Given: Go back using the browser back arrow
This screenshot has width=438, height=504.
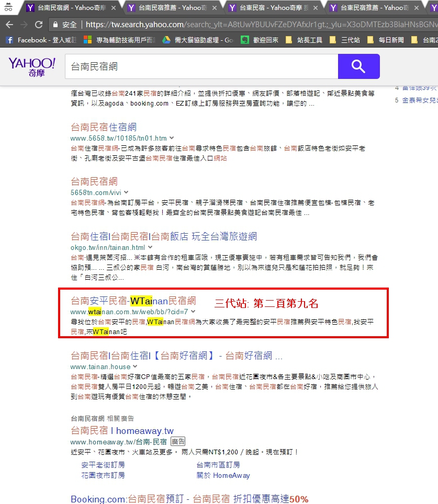Looking at the screenshot, I should 9,25.
